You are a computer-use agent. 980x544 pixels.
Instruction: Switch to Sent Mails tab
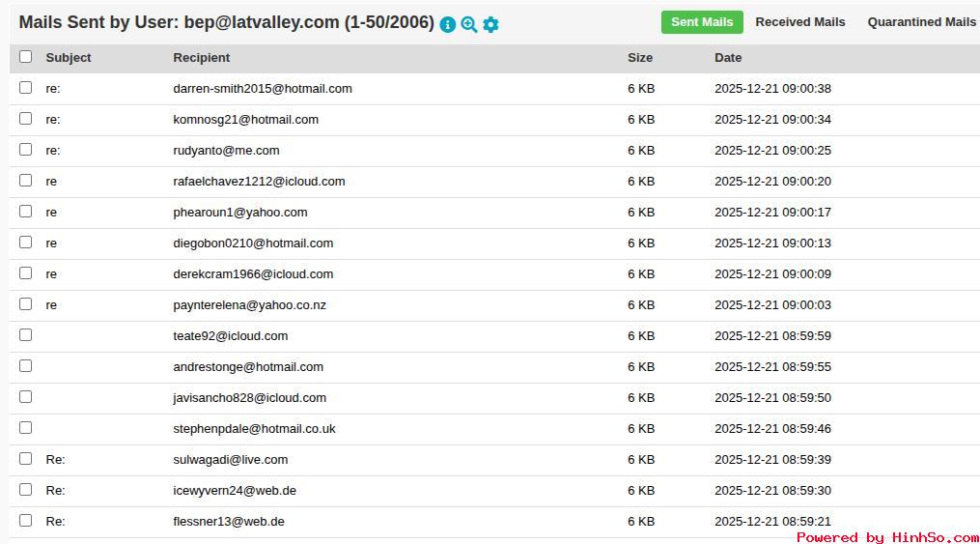(702, 22)
